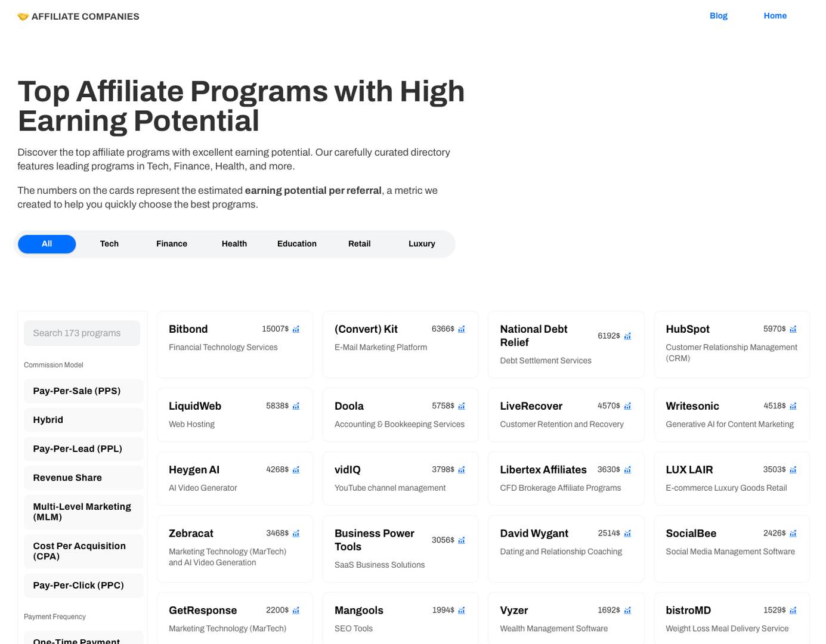Open the Blog page

[718, 16]
